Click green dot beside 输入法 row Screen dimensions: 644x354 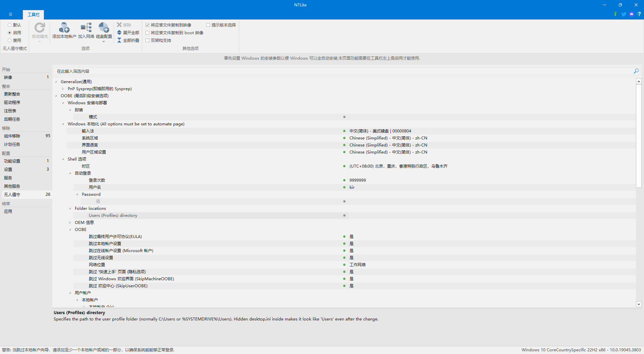pyautogui.click(x=344, y=131)
